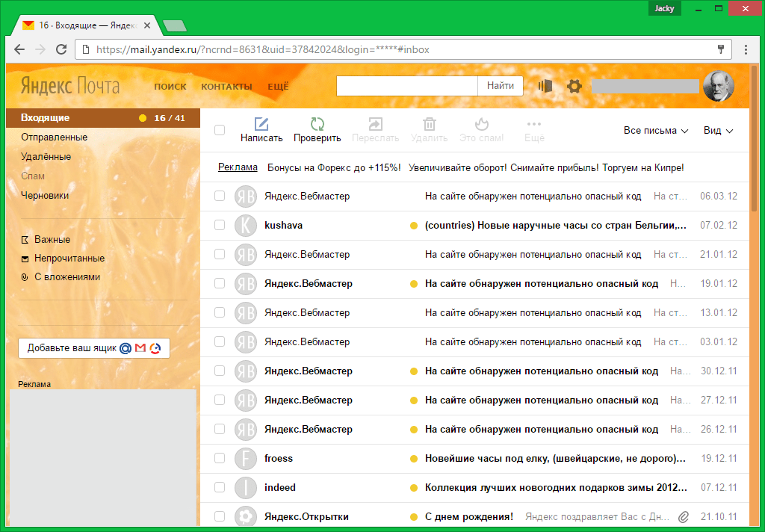Open the Отправленные folder
This screenshot has height=532, width=765.
tap(54, 137)
